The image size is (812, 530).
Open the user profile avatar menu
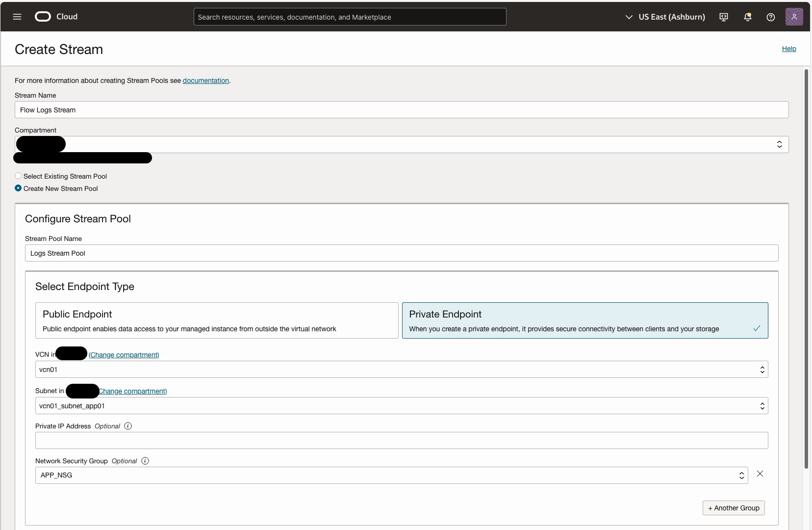pyautogui.click(x=794, y=17)
